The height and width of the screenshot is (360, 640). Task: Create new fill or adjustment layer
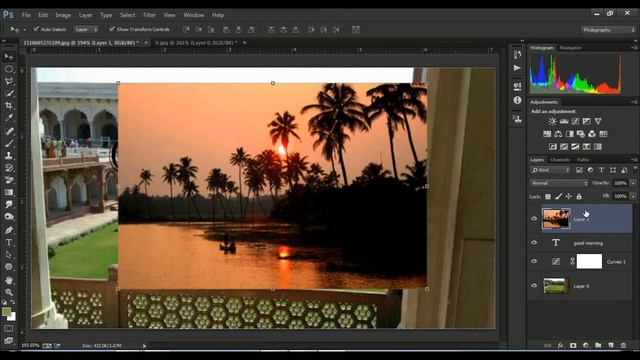pyautogui.click(x=586, y=345)
